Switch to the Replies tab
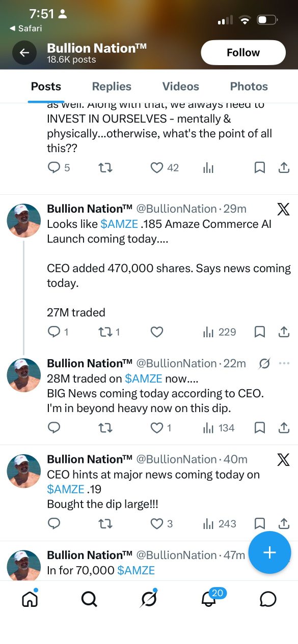Screen dimensions: 298x644 (x=112, y=86)
